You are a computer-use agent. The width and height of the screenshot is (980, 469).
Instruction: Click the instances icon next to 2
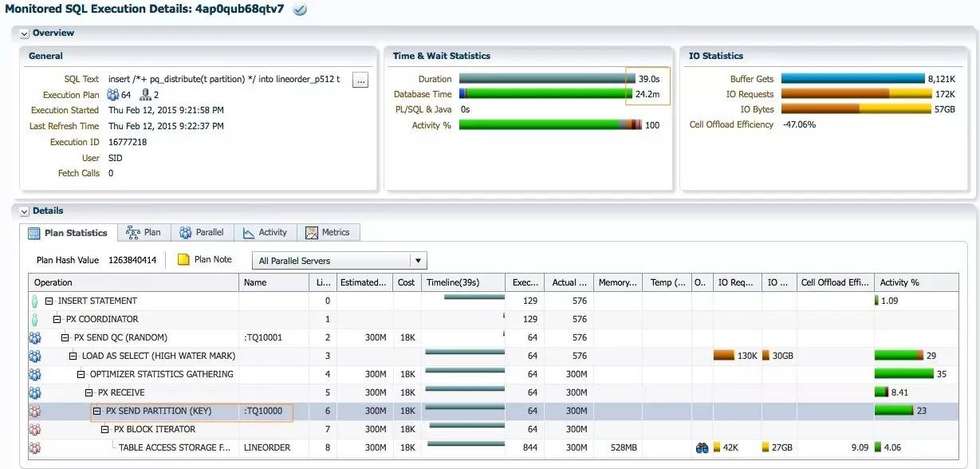pos(145,95)
